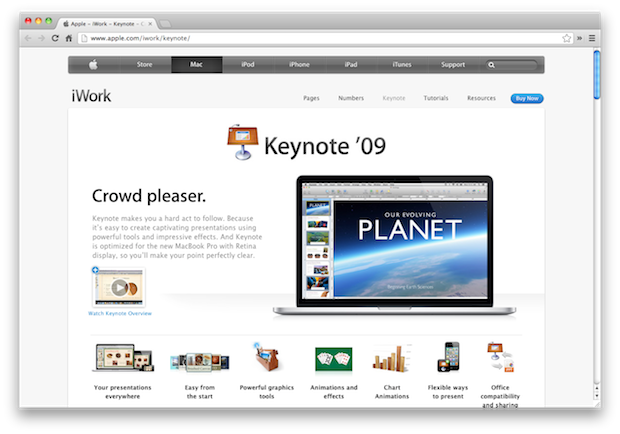The height and width of the screenshot is (434, 620).
Task: Click the blue Buy Now button
Action: [x=527, y=98]
